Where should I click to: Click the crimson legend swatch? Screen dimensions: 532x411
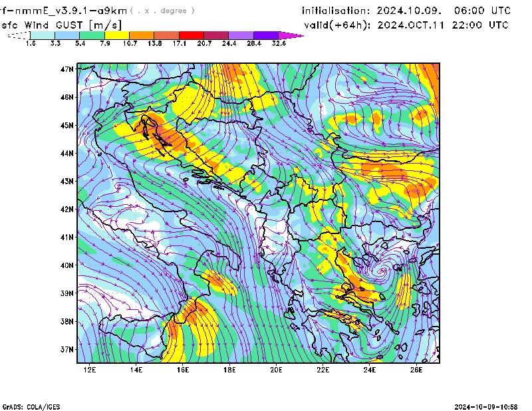[216, 35]
